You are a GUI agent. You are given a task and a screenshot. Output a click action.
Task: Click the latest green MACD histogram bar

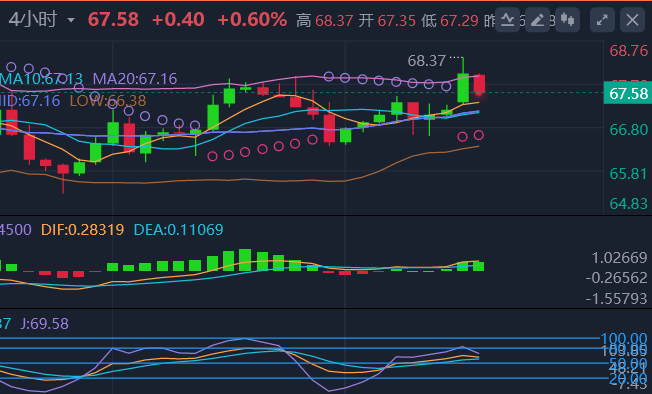(x=479, y=266)
